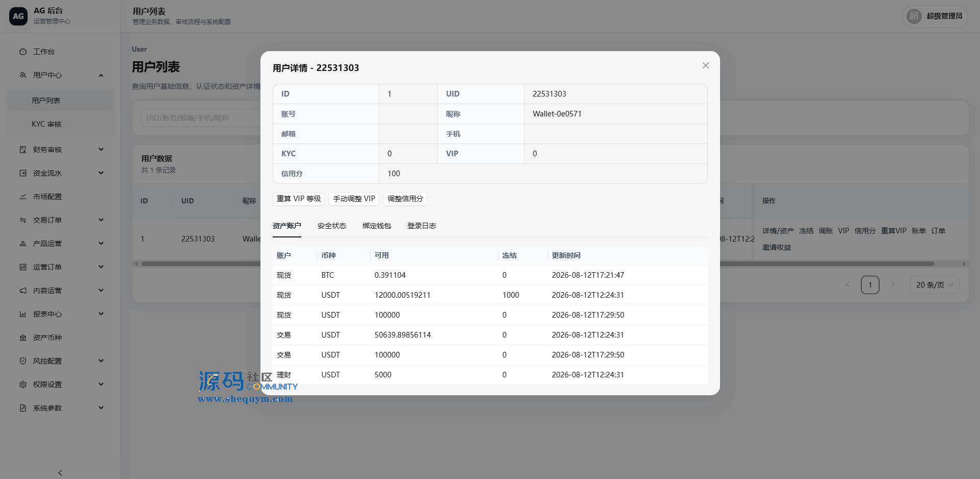980x479 pixels.
Task: Expand the 系统参数 menu chevron
Action: point(101,408)
